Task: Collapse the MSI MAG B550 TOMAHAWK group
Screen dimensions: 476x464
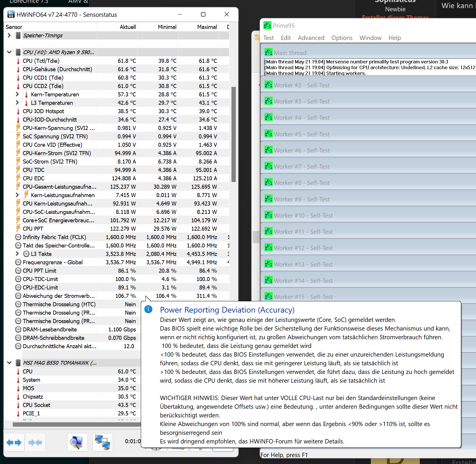Action: click(9, 363)
